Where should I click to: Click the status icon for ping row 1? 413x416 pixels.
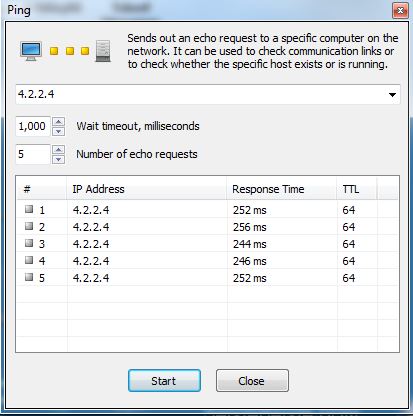coord(29,209)
